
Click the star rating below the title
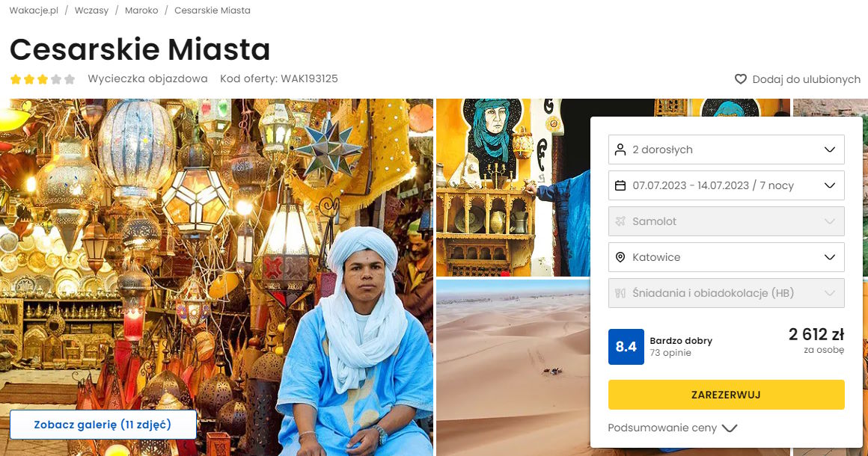(43, 79)
